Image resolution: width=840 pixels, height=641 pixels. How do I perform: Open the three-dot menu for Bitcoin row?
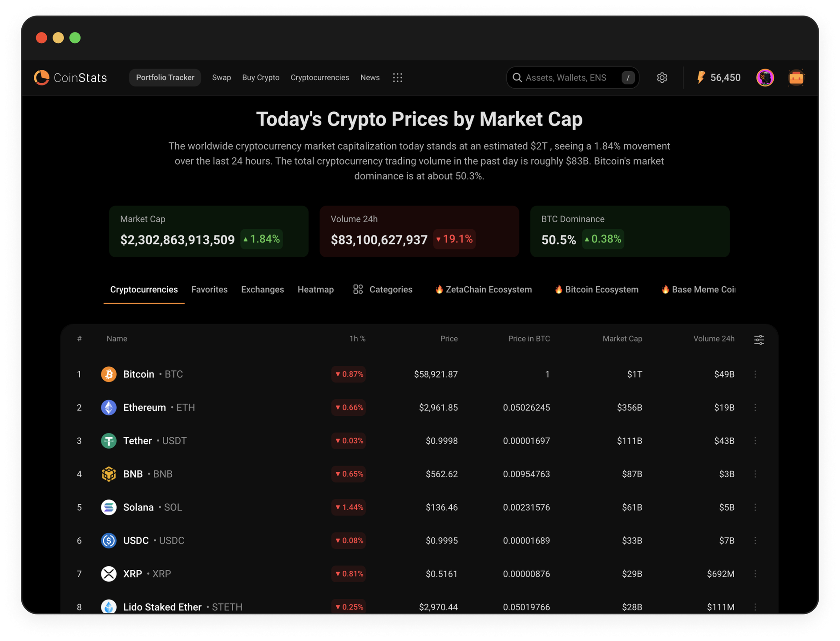click(755, 374)
